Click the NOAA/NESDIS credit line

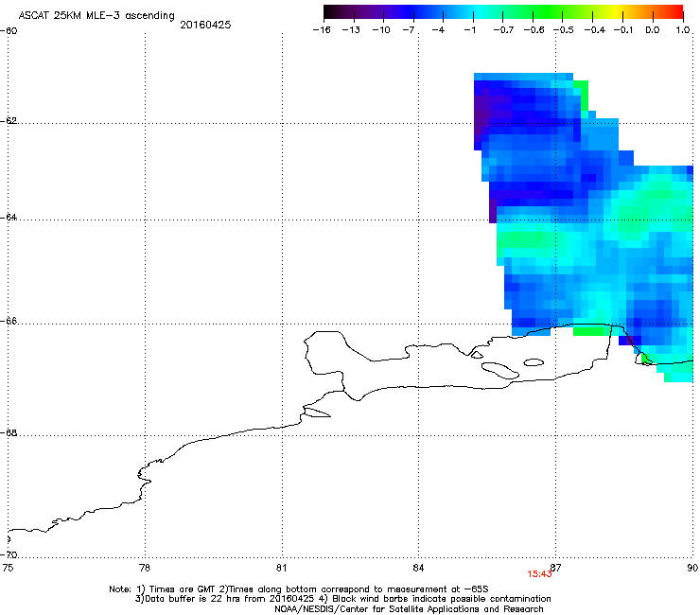[409, 609]
